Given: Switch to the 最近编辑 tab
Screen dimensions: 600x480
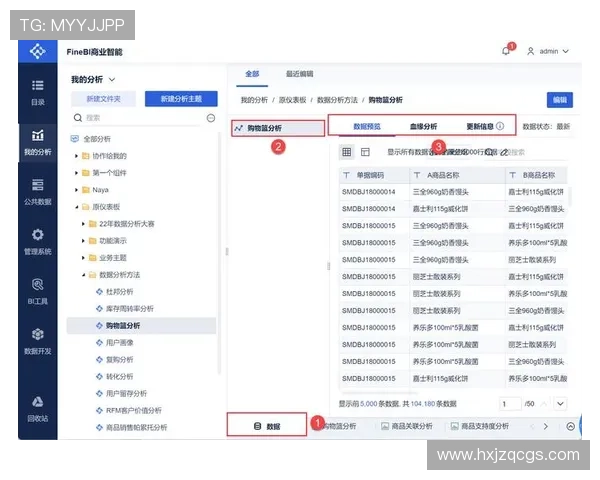Looking at the screenshot, I should 300,74.
